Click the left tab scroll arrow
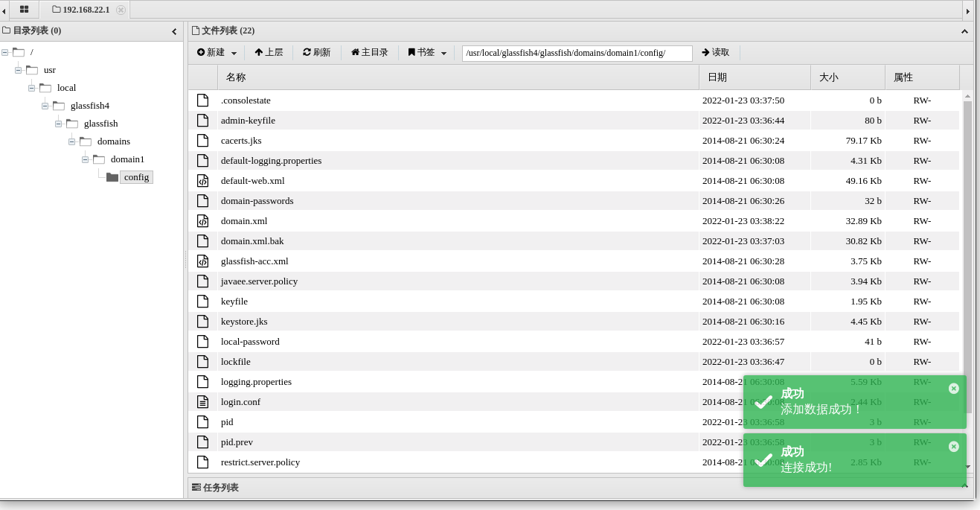Viewport: 980px width, 510px height. (4, 10)
